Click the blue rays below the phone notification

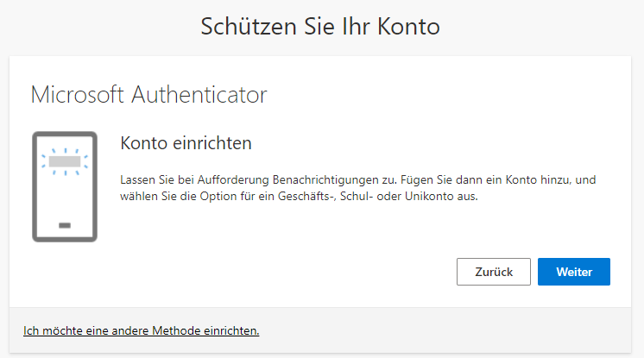tap(65, 173)
